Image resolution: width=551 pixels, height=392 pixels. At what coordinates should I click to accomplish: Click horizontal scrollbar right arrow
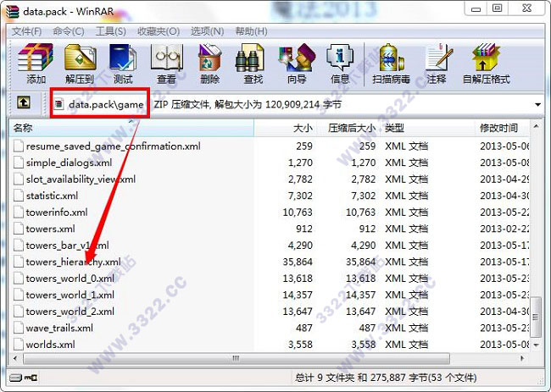coord(522,358)
